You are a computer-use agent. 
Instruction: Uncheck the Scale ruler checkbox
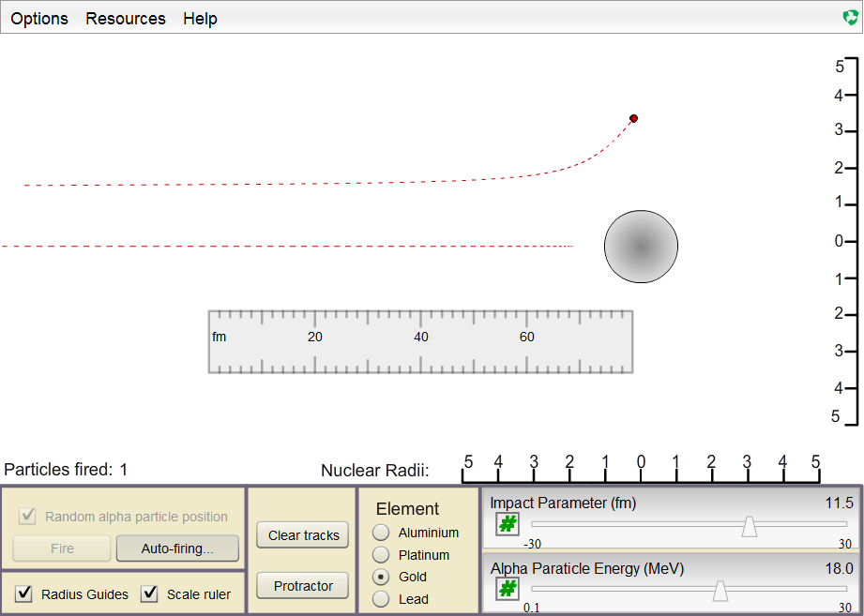coord(149,593)
